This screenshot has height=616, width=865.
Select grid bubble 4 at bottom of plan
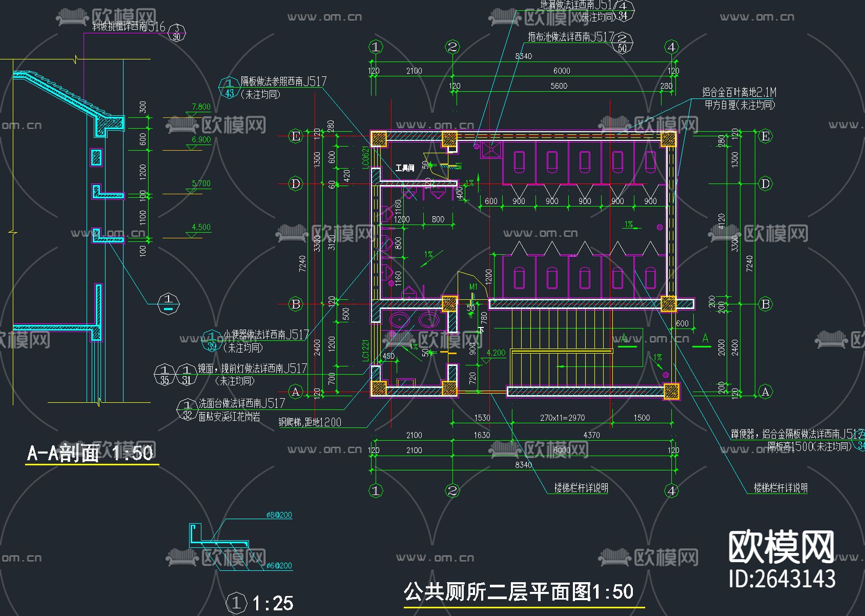671,490
